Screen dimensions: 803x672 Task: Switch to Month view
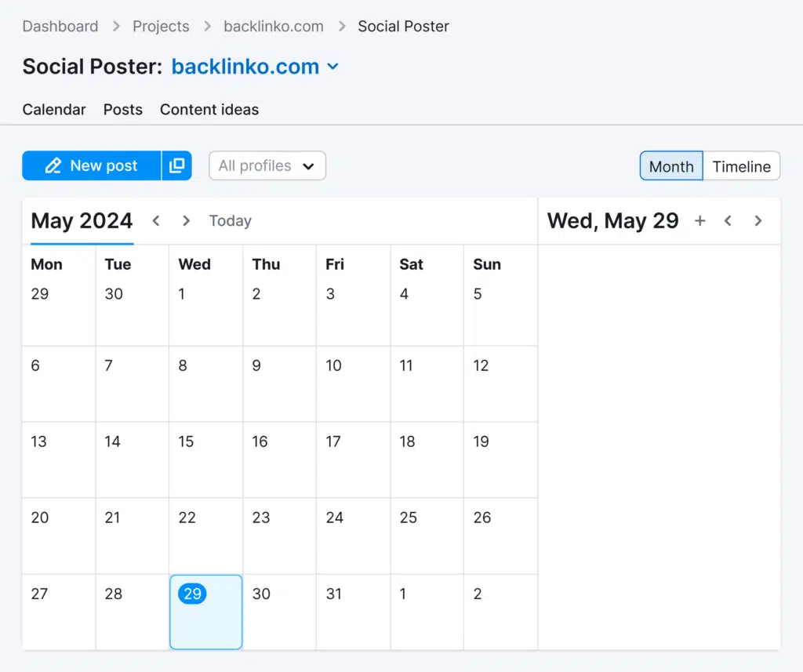point(671,166)
